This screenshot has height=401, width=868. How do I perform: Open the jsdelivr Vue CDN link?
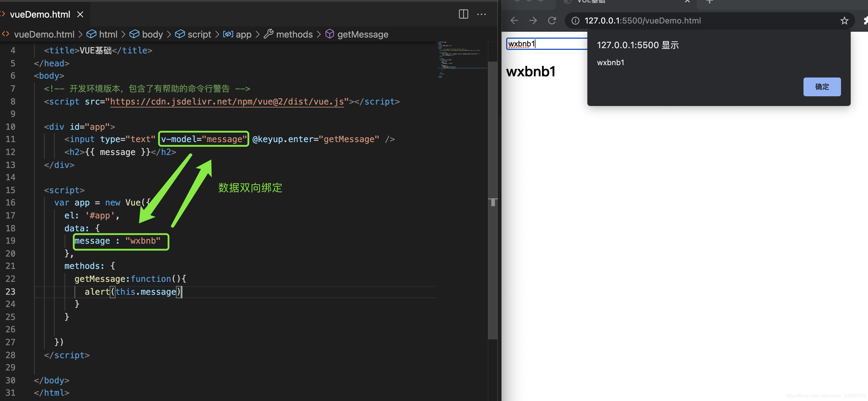[x=227, y=102]
